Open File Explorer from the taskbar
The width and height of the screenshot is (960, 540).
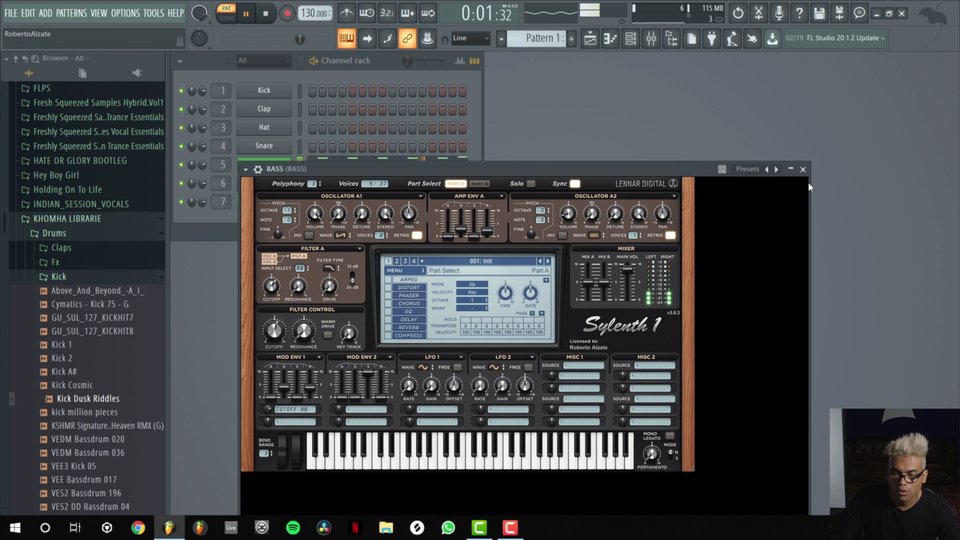(386, 527)
